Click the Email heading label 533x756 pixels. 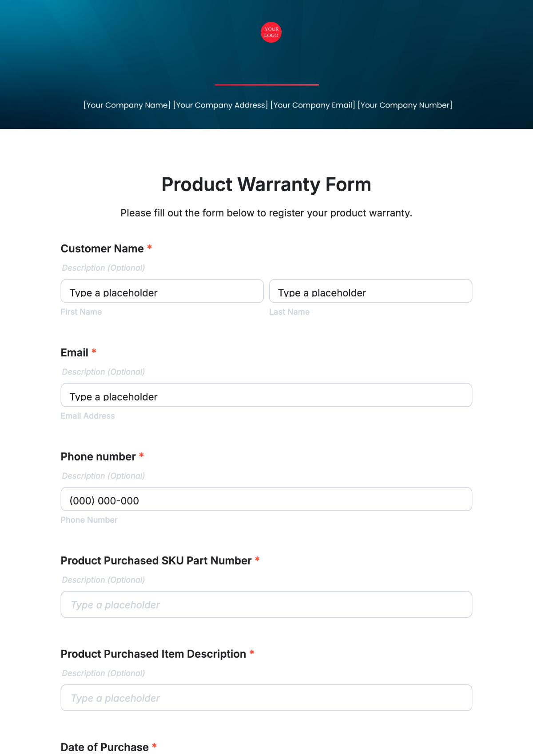tap(75, 353)
